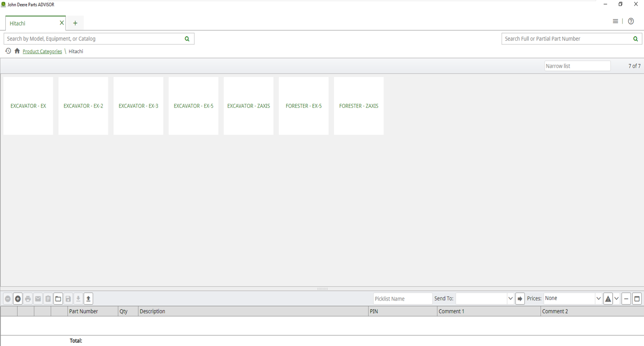Screen dimensions: 644x346
Task: Click the save picklist floppy disk icon
Action: coord(68,299)
